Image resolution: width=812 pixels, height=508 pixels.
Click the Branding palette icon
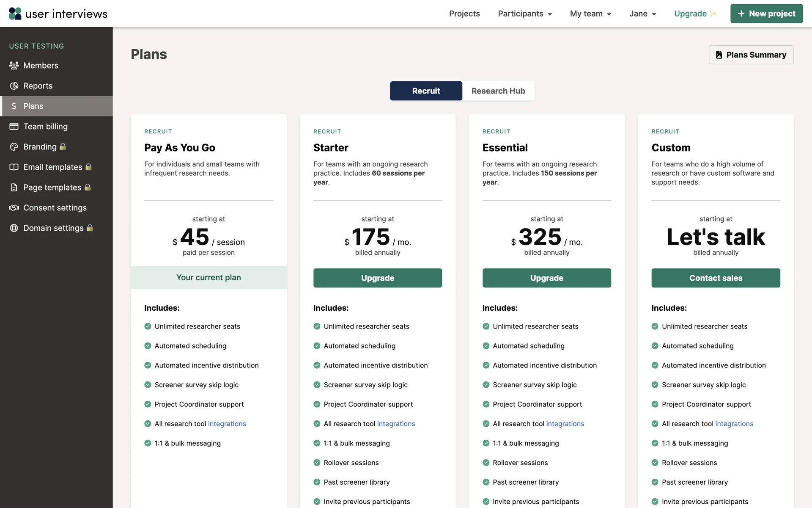pyautogui.click(x=14, y=147)
